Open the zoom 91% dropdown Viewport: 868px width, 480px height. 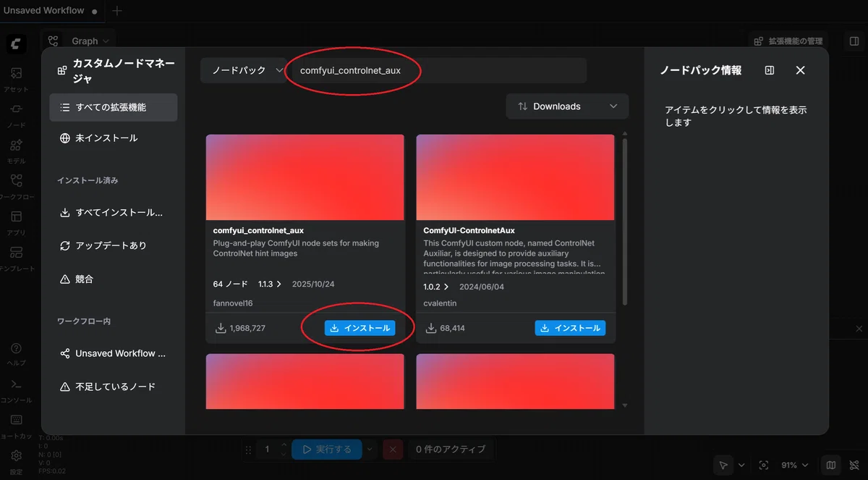[x=794, y=465]
